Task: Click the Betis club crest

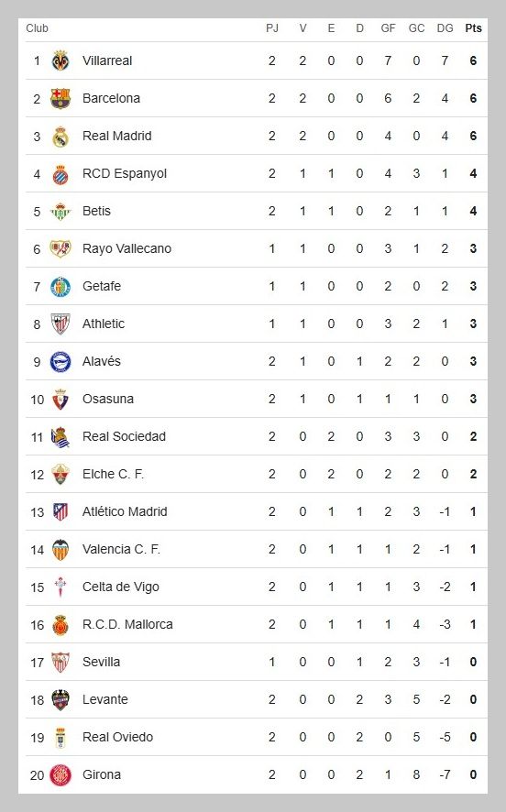Action: [x=60, y=212]
